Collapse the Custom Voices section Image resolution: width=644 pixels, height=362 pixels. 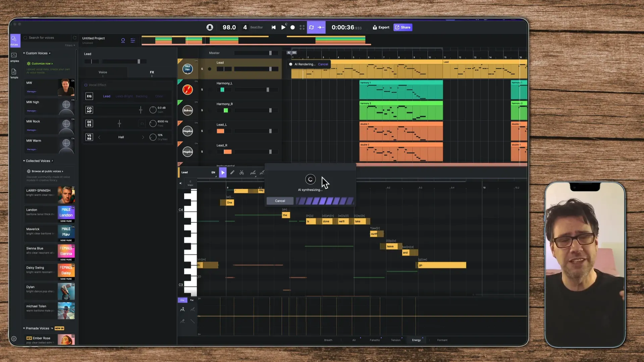24,53
